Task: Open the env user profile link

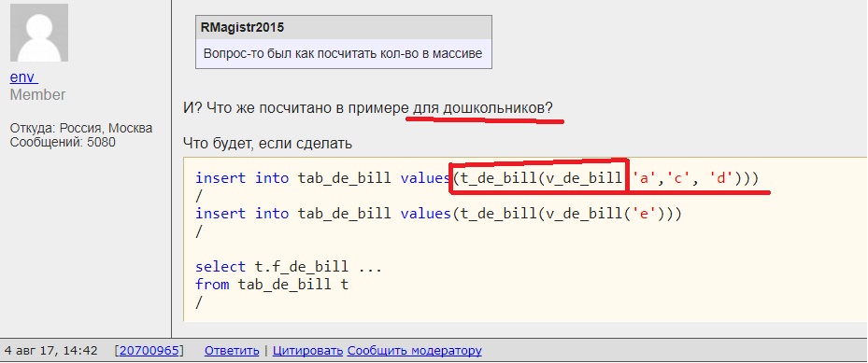Action: [23, 77]
